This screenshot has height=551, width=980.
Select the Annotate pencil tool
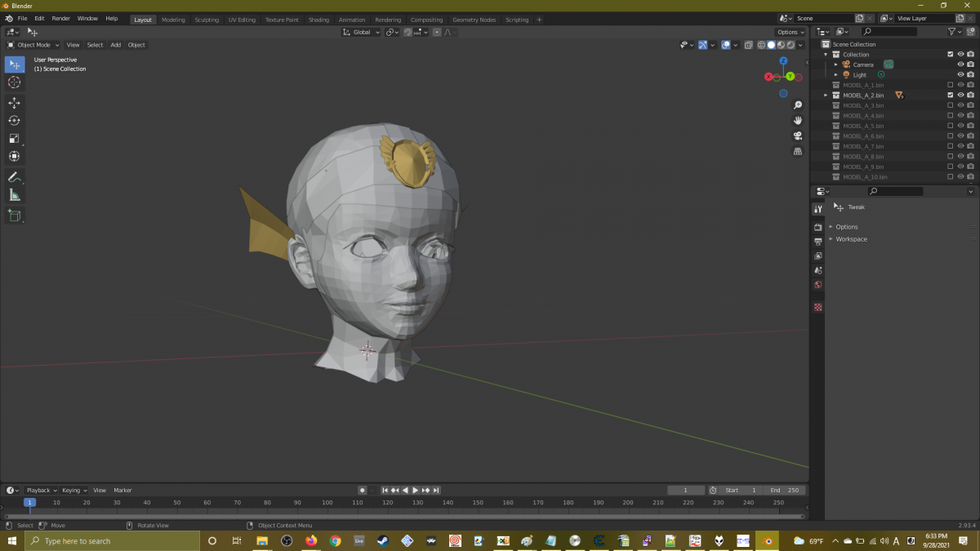15,177
